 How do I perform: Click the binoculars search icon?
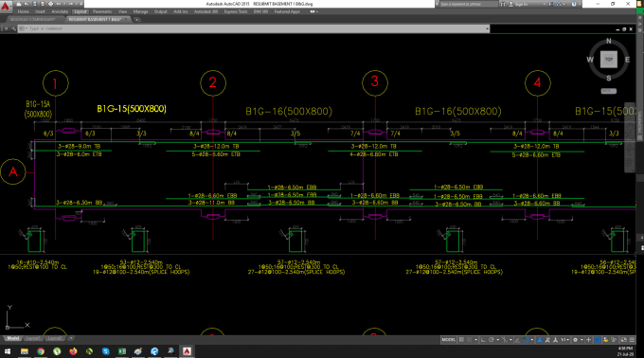[503, 4]
